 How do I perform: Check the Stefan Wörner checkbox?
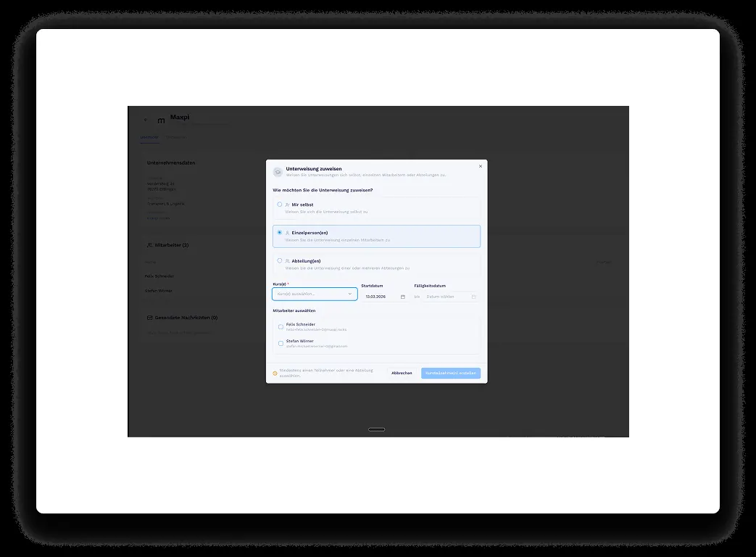[x=281, y=343]
